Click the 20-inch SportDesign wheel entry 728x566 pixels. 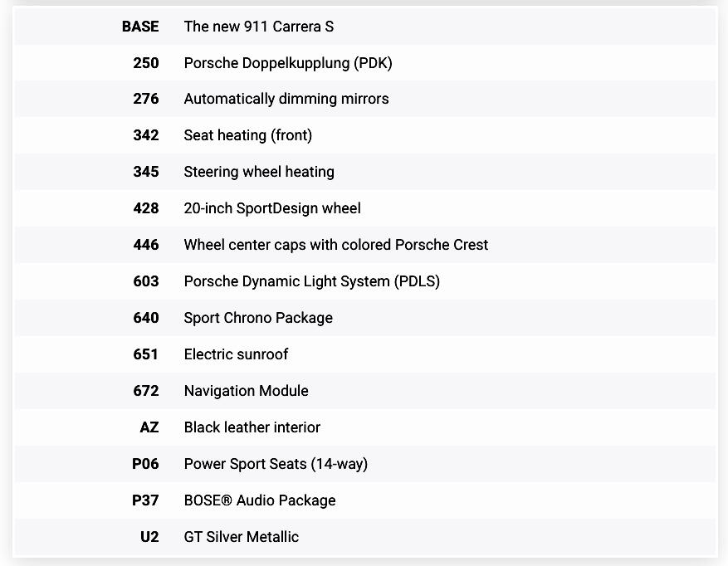tap(272, 208)
